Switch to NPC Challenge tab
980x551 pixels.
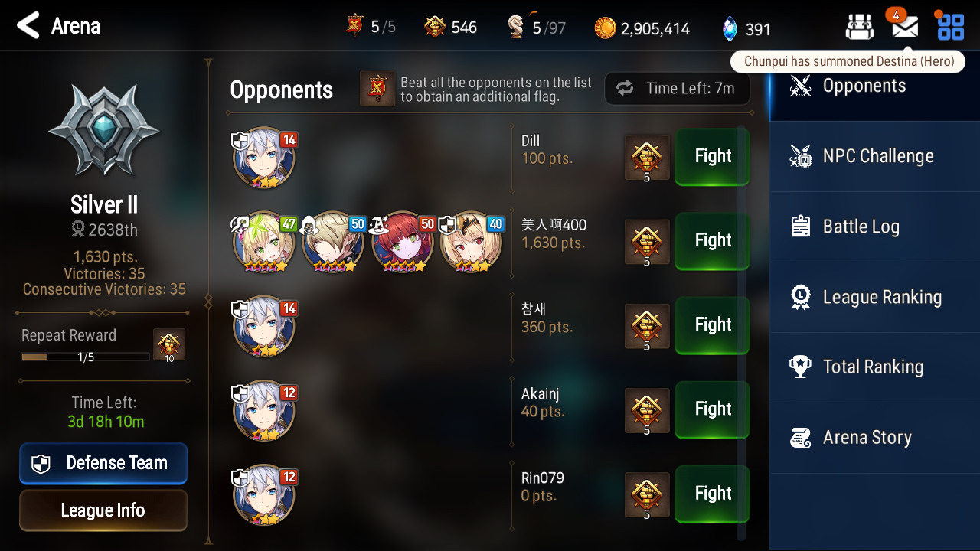[874, 156]
